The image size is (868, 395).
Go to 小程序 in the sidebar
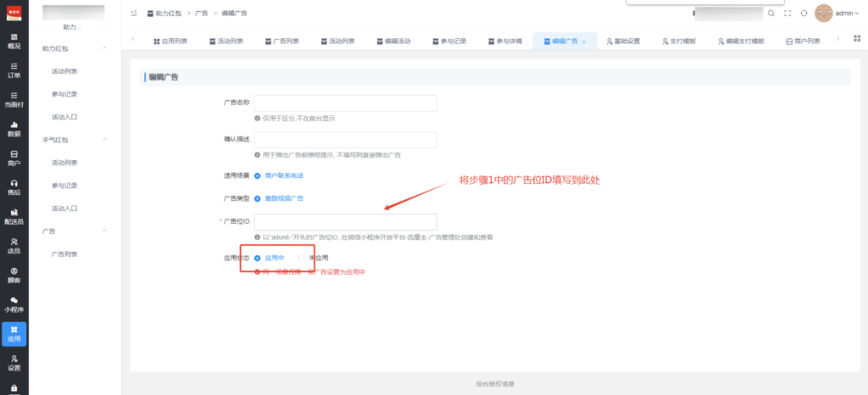click(14, 303)
